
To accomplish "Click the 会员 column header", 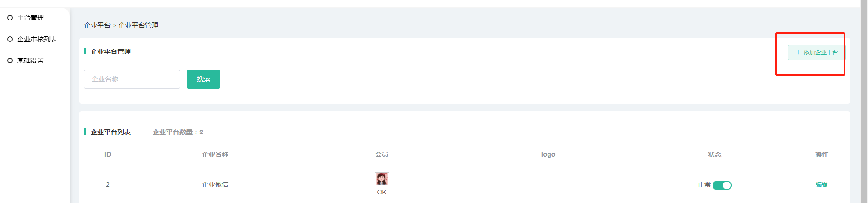I will (382, 154).
